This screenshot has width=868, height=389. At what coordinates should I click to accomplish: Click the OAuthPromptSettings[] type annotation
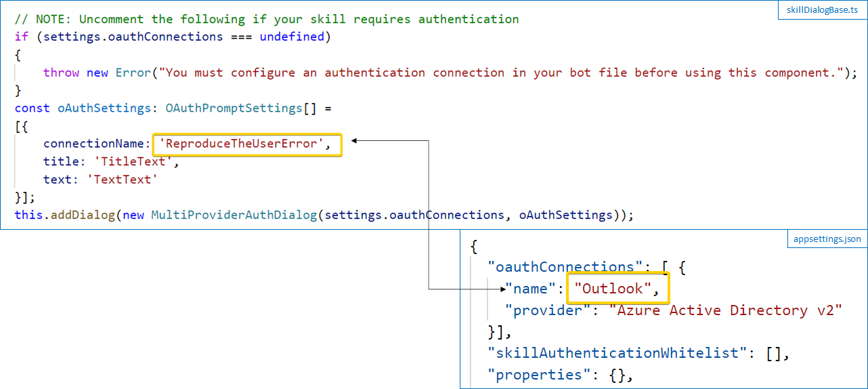(x=242, y=108)
